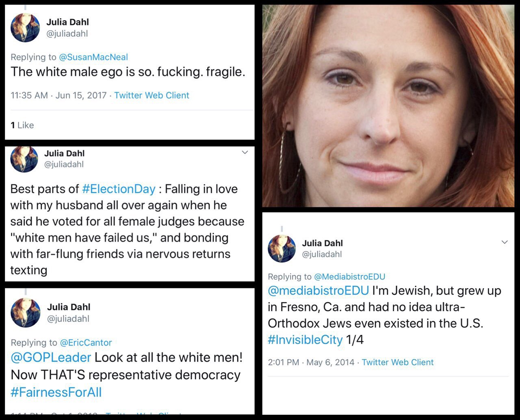Click 'Twitter Web Client' on the Jun 15, 2017 tweet

pyautogui.click(x=152, y=95)
